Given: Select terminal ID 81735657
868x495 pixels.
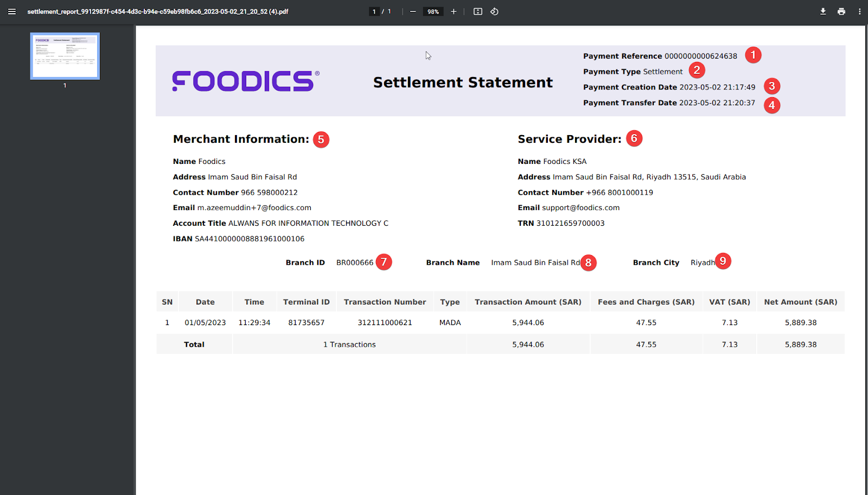Looking at the screenshot, I should pyautogui.click(x=306, y=322).
